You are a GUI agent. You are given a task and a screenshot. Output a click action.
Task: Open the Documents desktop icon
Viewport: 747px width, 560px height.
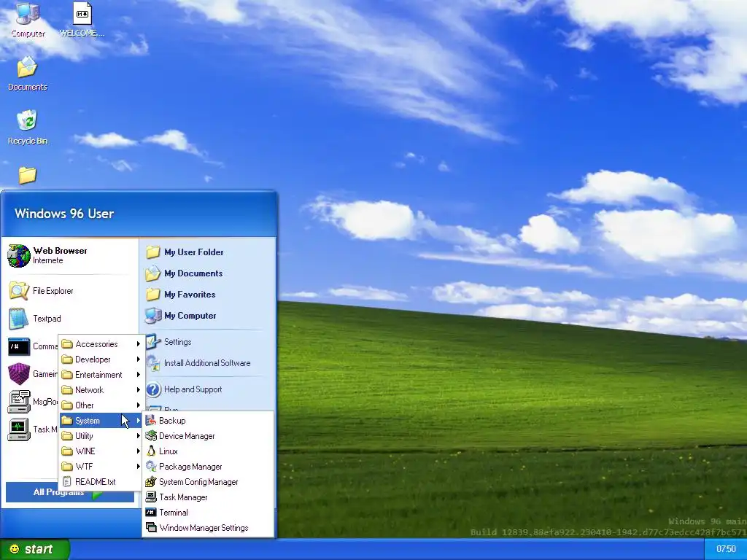point(28,74)
